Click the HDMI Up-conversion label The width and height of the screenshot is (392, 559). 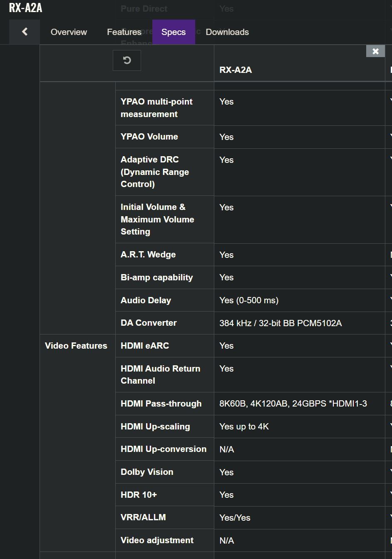164,449
